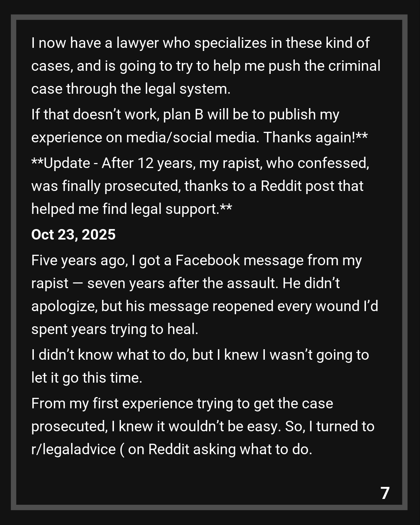
Task: Click the line starting "I now have a lawyer"
Action: pos(200,43)
